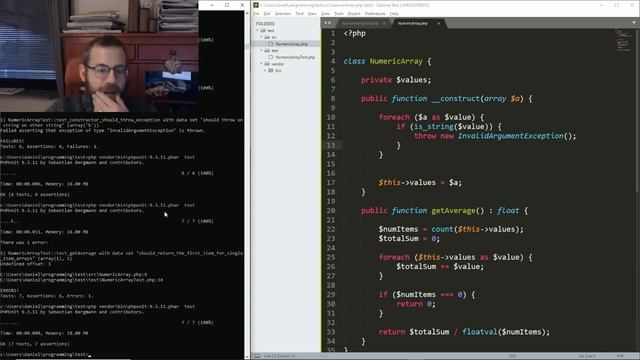Open the Preferences menu
The image size is (640, 360).
point(375,13)
